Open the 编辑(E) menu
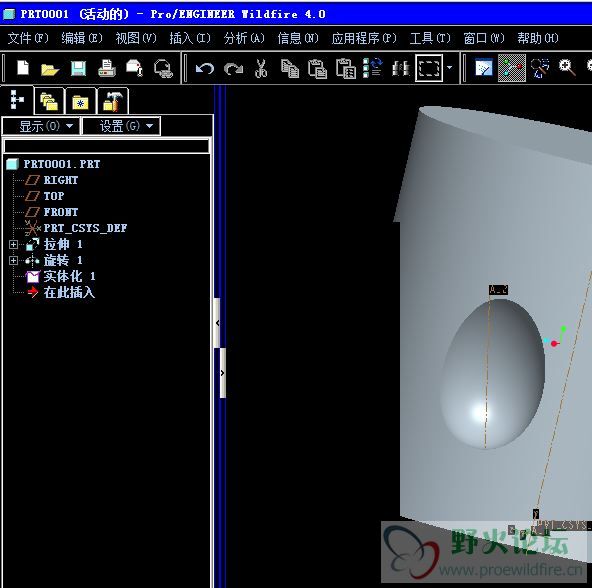The image size is (592, 588). (x=82, y=38)
